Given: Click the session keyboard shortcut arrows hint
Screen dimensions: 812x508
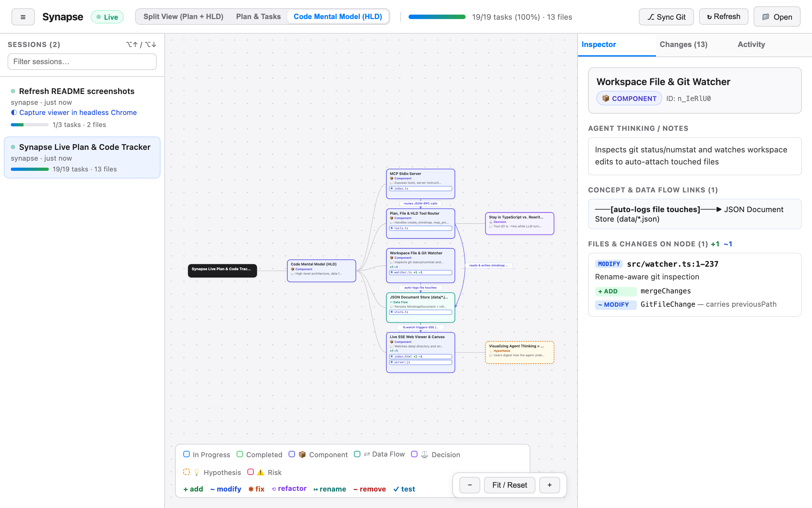Looking at the screenshot, I should tap(141, 44).
